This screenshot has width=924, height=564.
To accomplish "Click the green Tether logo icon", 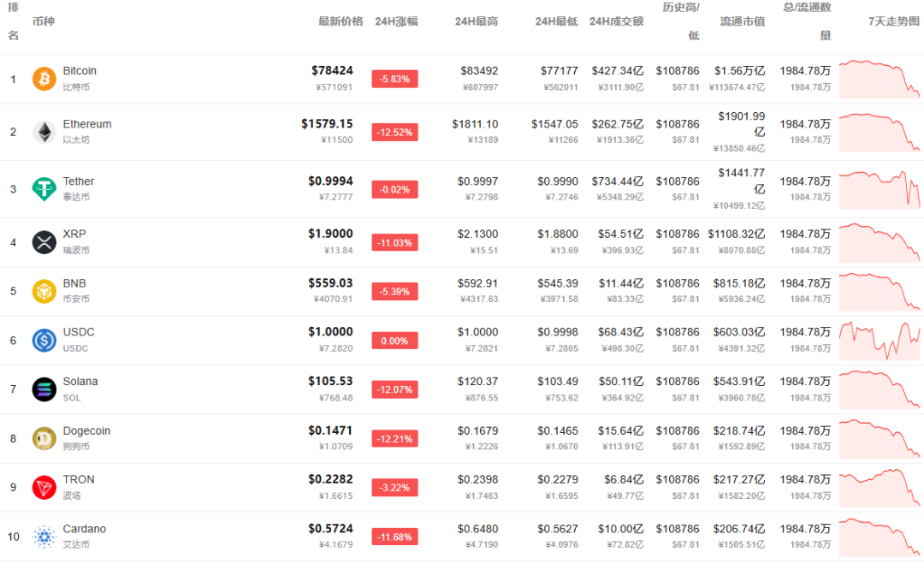I will (x=44, y=189).
